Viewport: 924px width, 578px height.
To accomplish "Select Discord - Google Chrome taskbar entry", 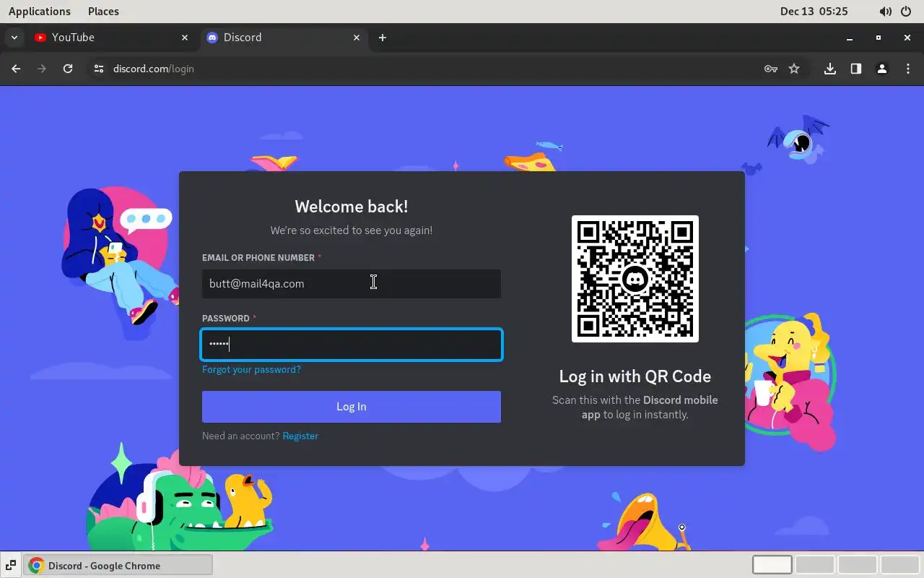I will [x=119, y=565].
